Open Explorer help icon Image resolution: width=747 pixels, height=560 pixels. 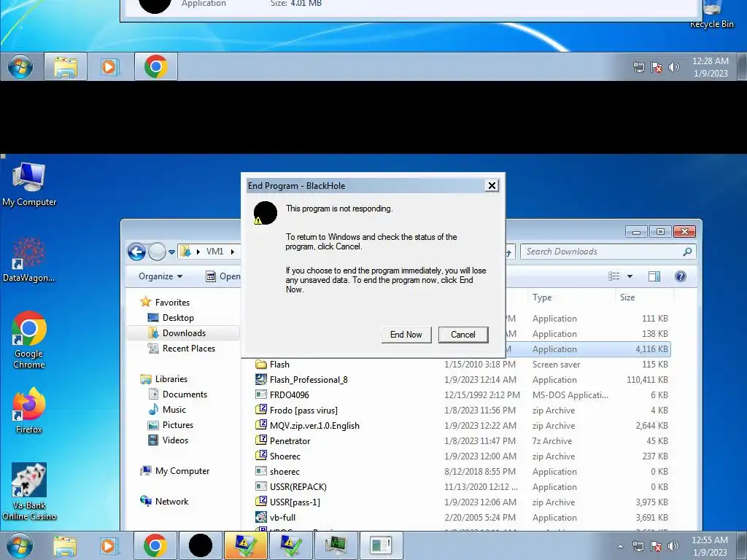(681, 276)
